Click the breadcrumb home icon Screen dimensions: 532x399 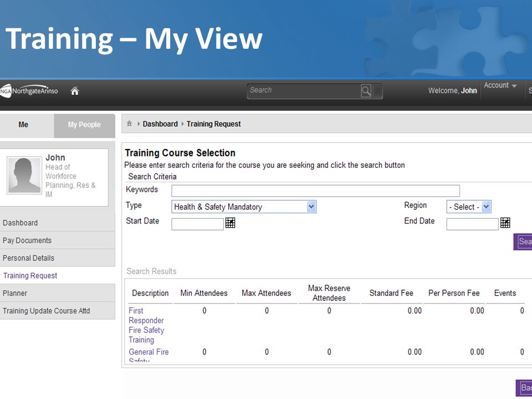click(x=129, y=124)
